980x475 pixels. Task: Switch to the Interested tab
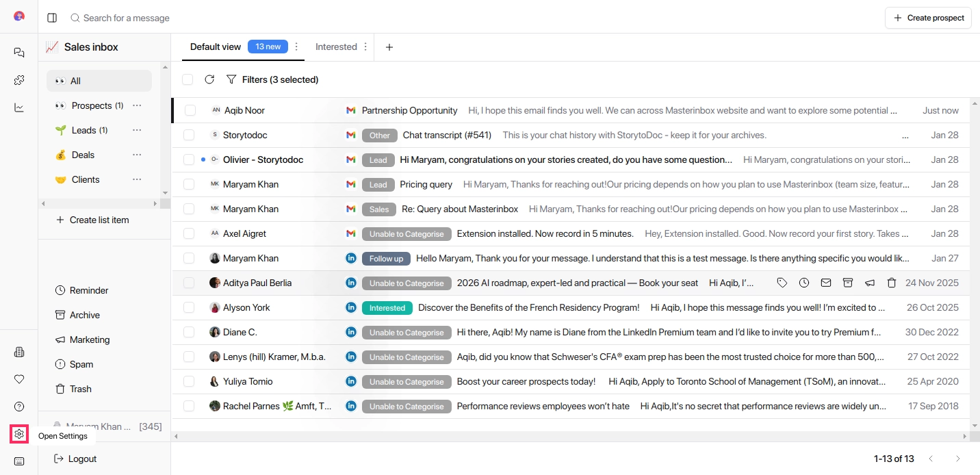click(x=335, y=47)
